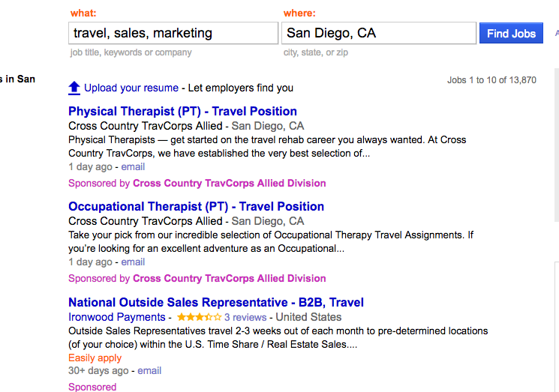559x392 pixels.
Task: Open National Outside Sales Representative job
Action: pos(216,302)
